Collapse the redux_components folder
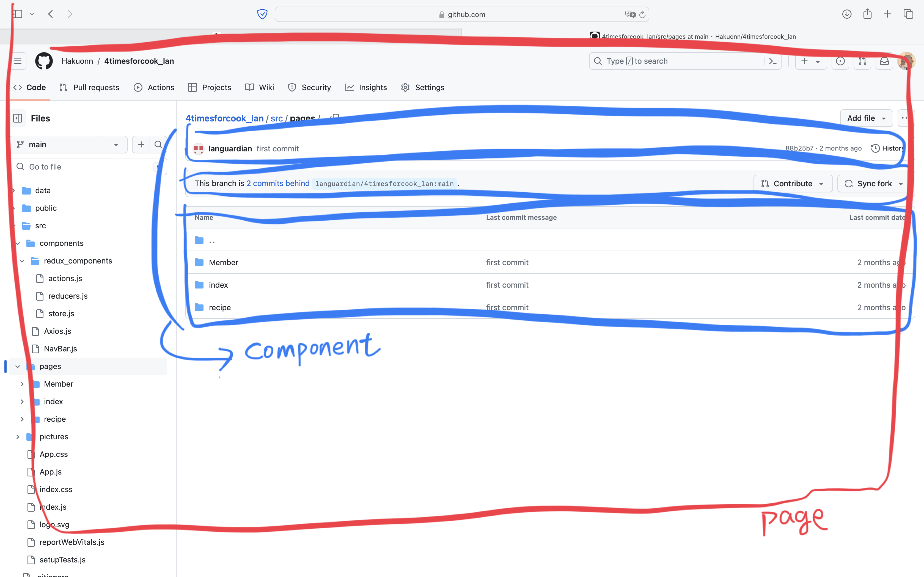This screenshot has width=924, height=577. (22, 261)
